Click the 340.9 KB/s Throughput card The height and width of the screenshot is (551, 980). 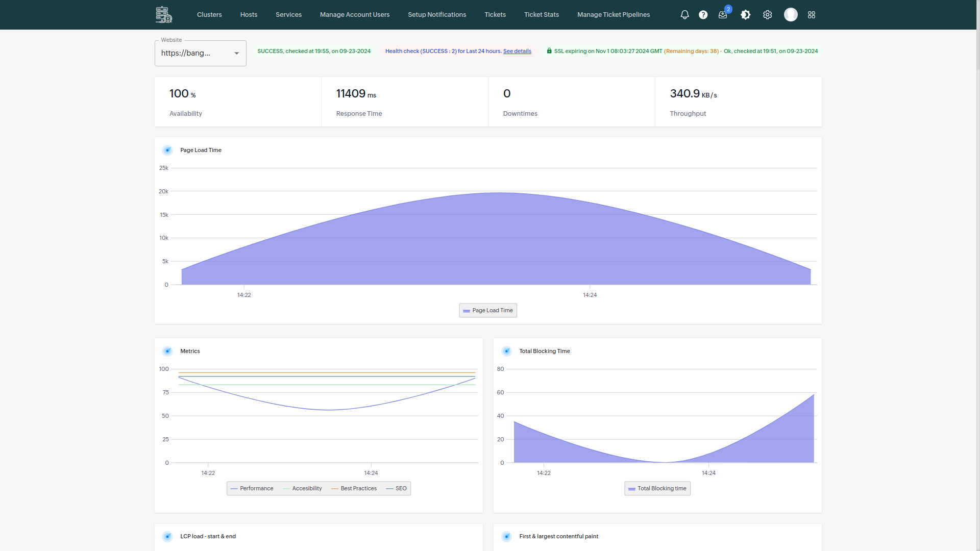point(739,102)
